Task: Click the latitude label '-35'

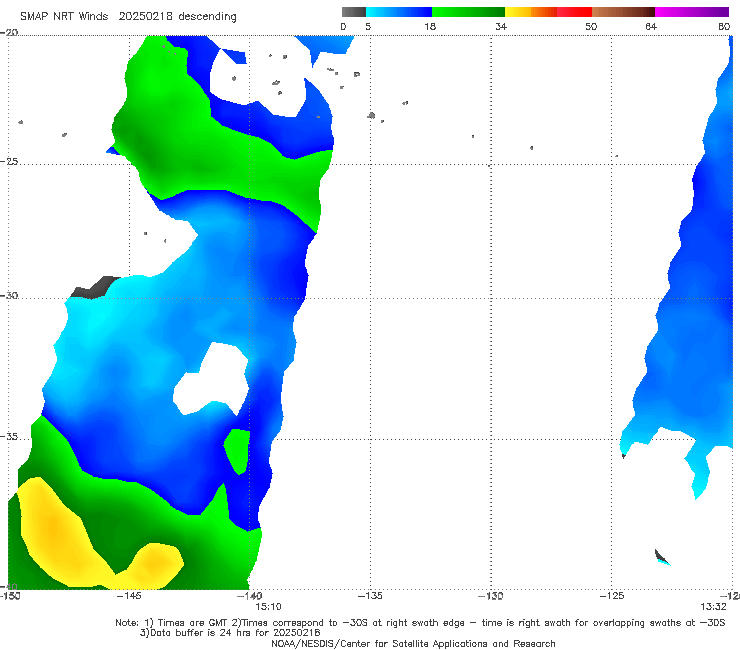Action: point(9,436)
